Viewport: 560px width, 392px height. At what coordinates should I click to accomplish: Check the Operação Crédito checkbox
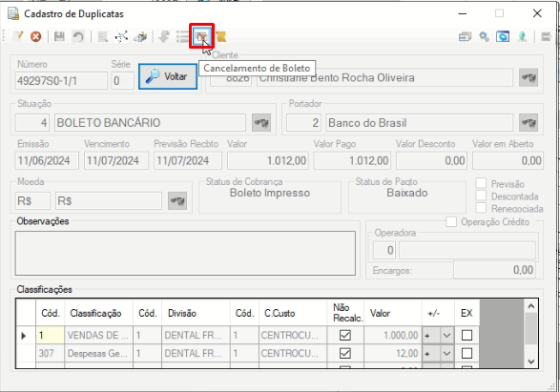click(x=451, y=221)
